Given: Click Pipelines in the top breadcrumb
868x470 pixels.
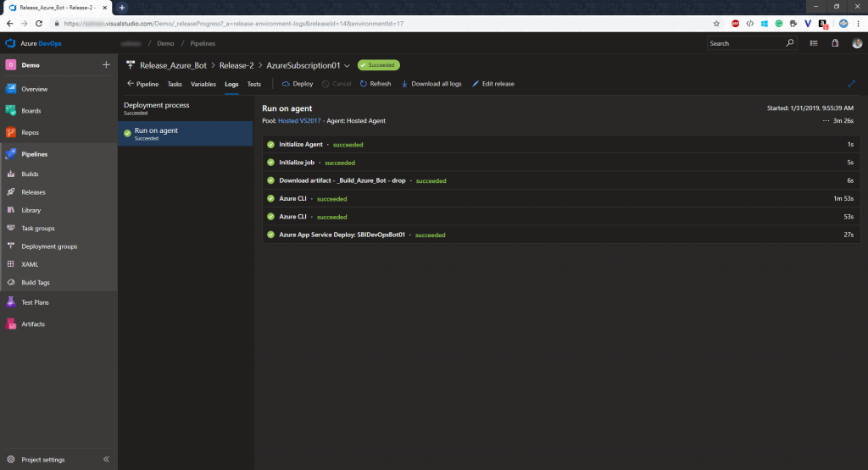Looking at the screenshot, I should (x=203, y=43).
